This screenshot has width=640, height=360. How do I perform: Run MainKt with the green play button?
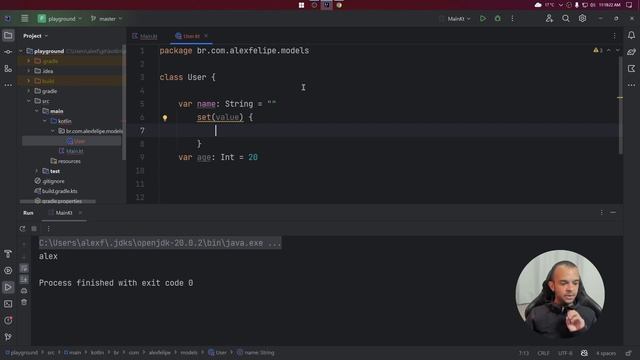pyautogui.click(x=483, y=19)
